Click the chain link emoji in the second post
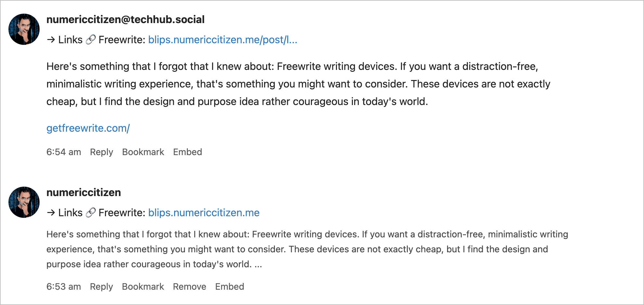Viewport: 644px width, 305px height. pyautogui.click(x=90, y=213)
